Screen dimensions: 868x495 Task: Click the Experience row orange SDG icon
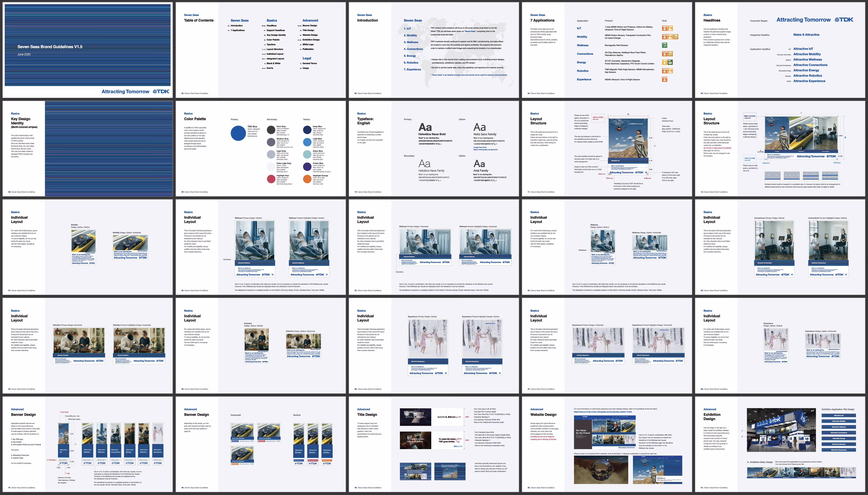(664, 80)
